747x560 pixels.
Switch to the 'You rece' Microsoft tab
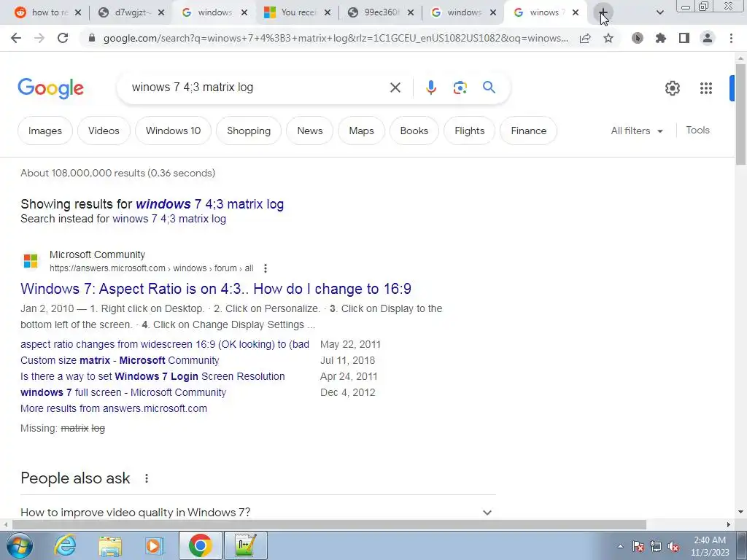[x=296, y=12]
